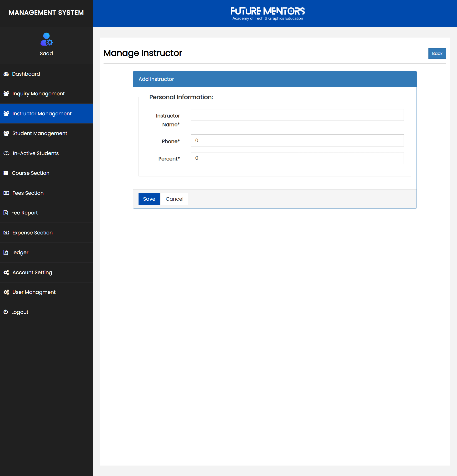The width and height of the screenshot is (457, 476).
Task: Click into the Percent input field
Action: (x=297, y=158)
